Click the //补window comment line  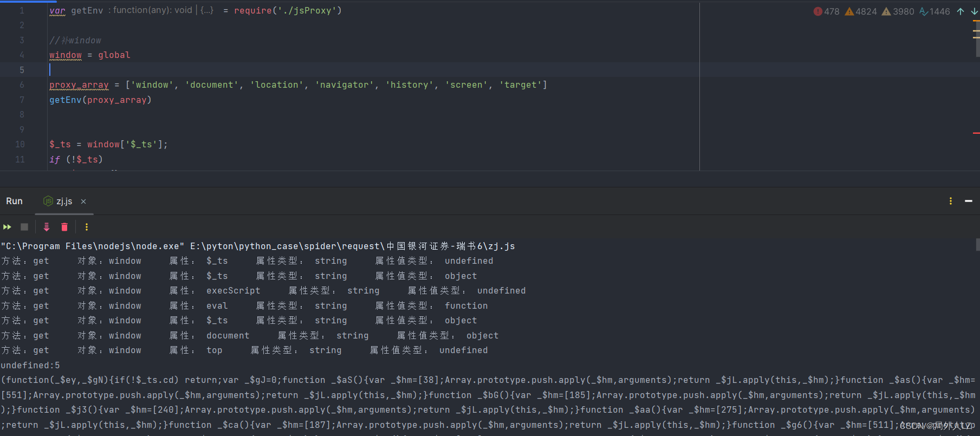pyautogui.click(x=75, y=41)
